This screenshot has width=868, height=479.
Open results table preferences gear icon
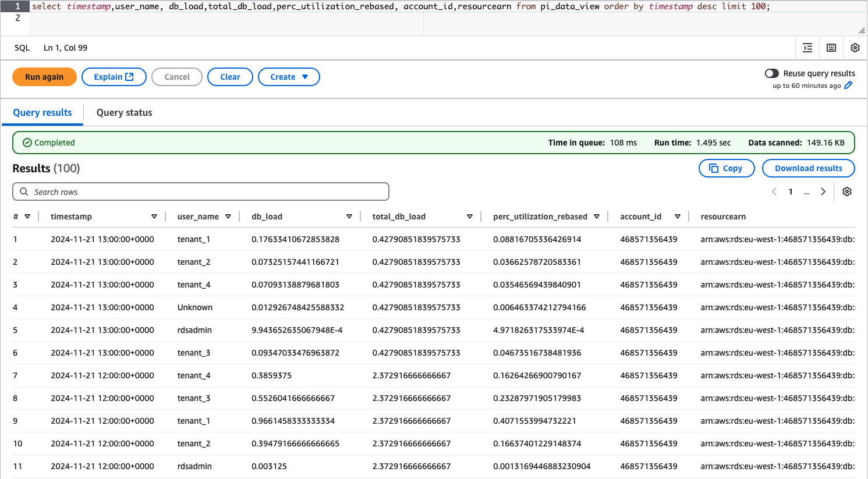[847, 191]
